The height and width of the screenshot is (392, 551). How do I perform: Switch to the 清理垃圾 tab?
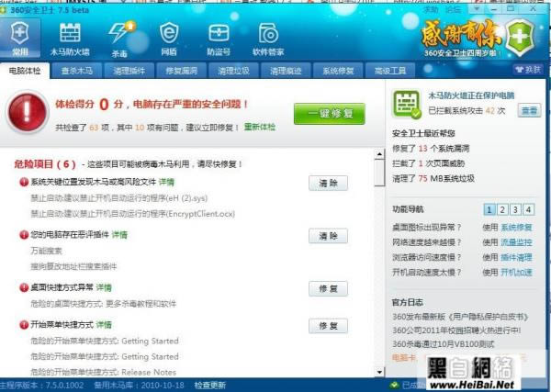point(233,71)
